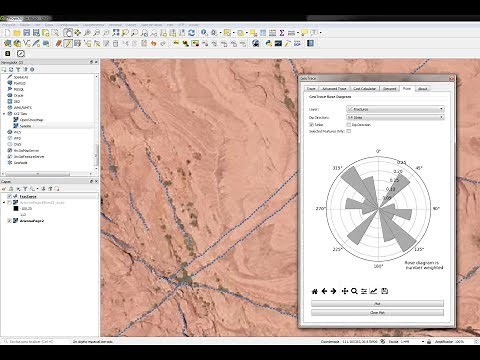Select the plot zoom magnifier tool
Screen dimensions: 480x360
coord(354,291)
